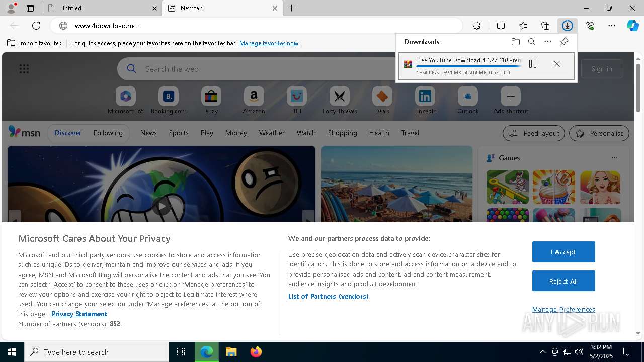The width and height of the screenshot is (644, 362).
Task: Play the planets video thumbnail
Action: tap(162, 206)
